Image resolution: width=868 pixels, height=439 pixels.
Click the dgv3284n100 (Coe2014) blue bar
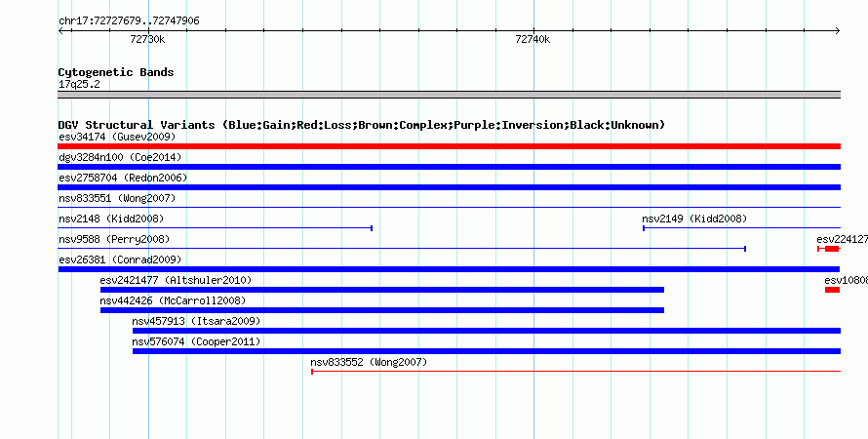coord(449,167)
